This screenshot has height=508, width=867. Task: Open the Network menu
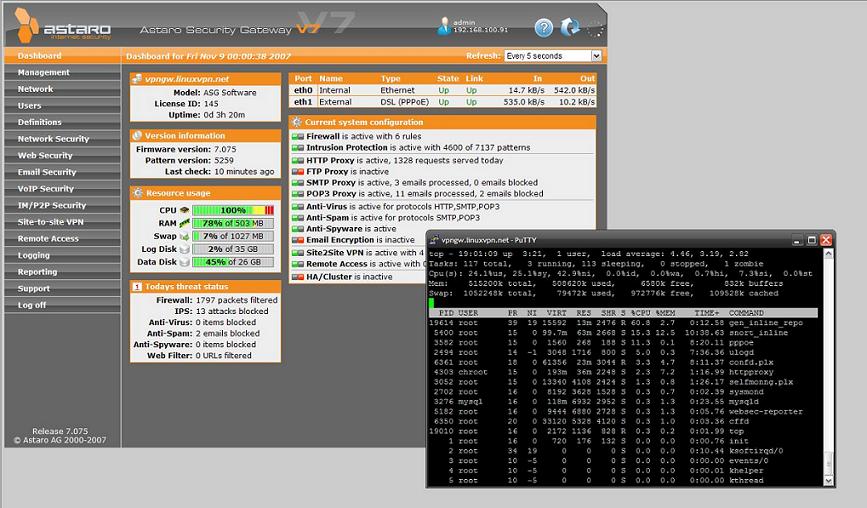click(x=62, y=89)
